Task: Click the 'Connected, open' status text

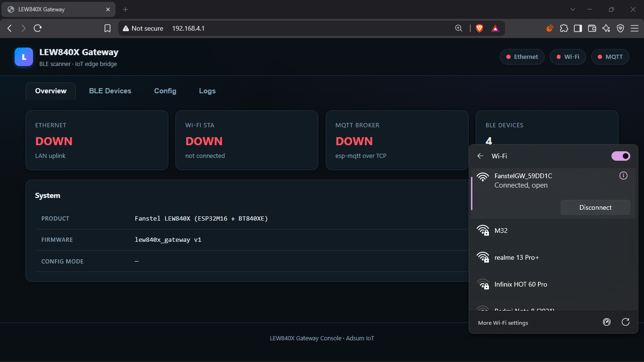Action: click(521, 185)
